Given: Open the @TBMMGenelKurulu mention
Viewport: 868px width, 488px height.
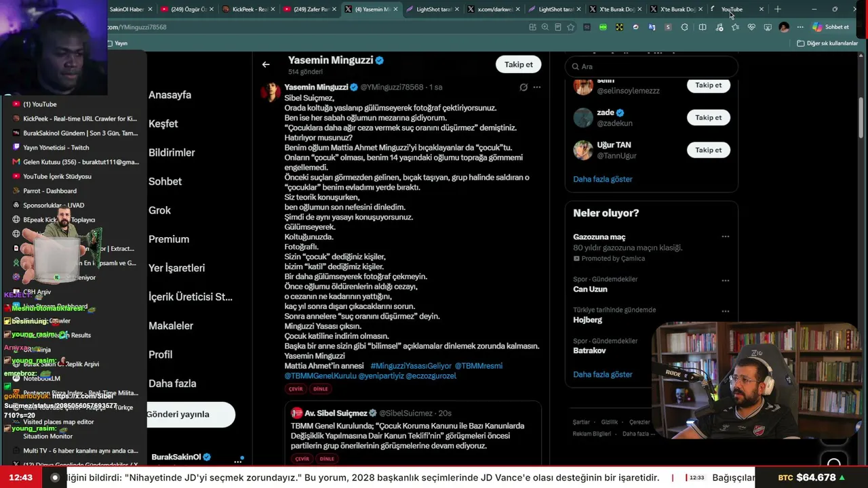Looking at the screenshot, I should [320, 375].
